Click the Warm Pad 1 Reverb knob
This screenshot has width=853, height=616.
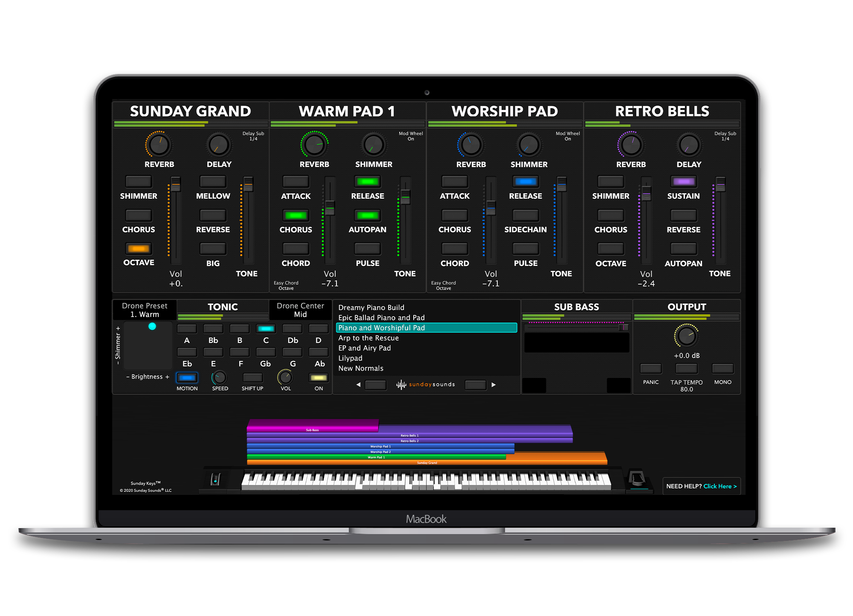(314, 145)
